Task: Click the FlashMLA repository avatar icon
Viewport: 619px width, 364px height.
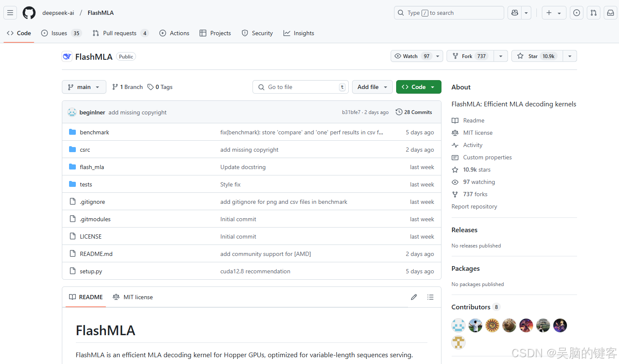Action: (67, 56)
